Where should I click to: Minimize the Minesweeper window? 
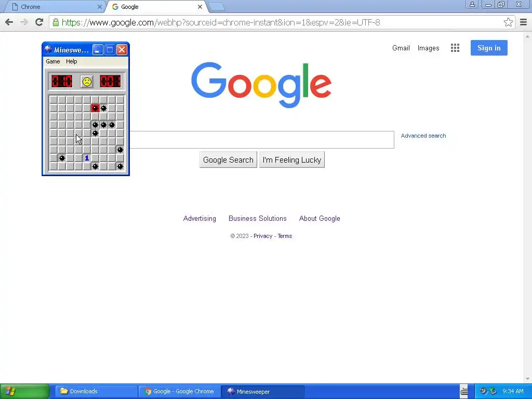pos(98,50)
